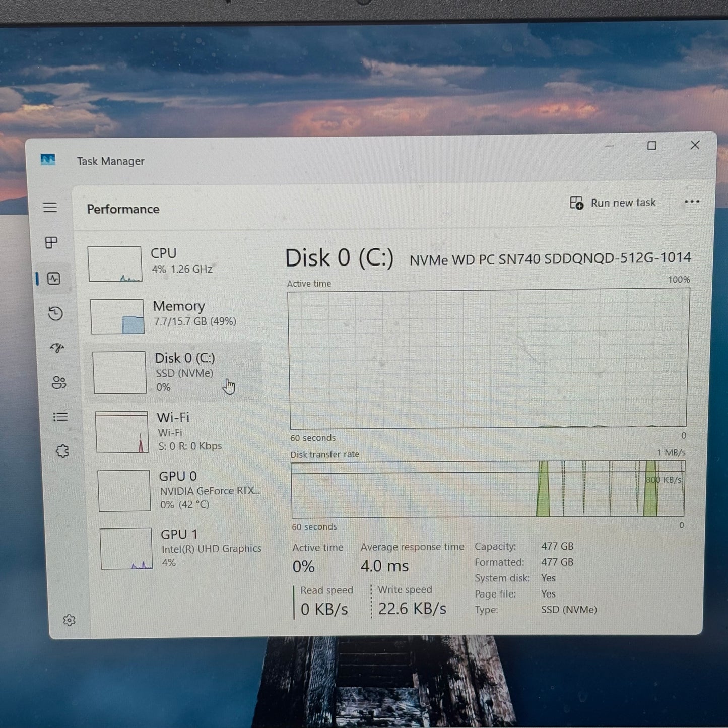The width and height of the screenshot is (728, 728).
Task: Maximize the Task Manager window
Action: click(652, 146)
